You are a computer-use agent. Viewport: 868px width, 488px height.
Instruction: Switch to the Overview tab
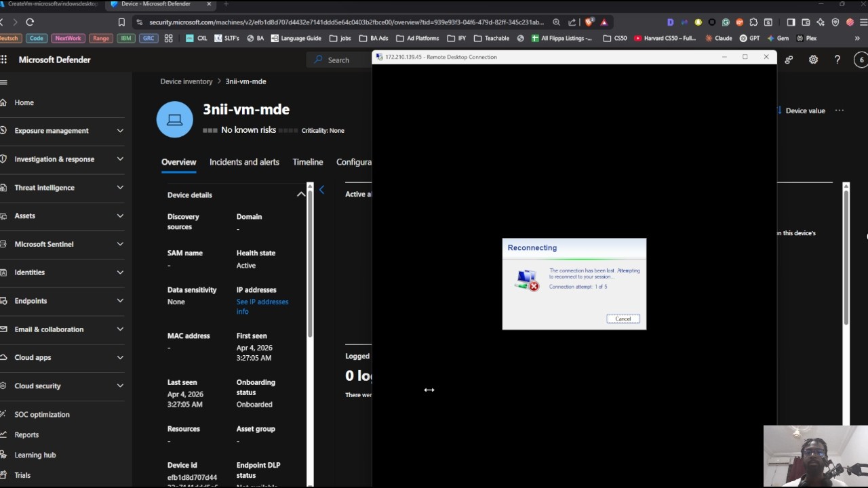(178, 162)
